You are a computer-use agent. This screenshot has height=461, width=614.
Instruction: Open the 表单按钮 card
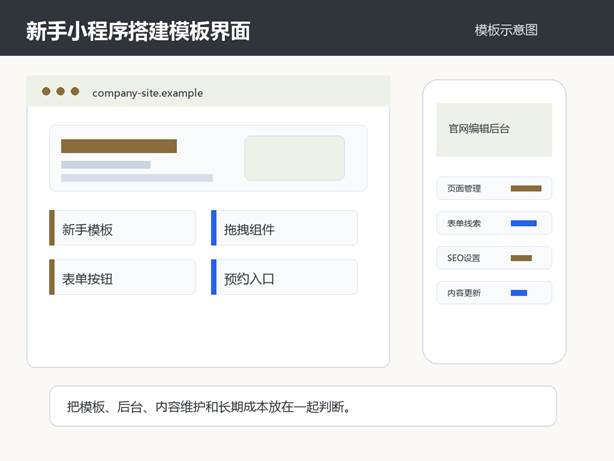(x=123, y=277)
